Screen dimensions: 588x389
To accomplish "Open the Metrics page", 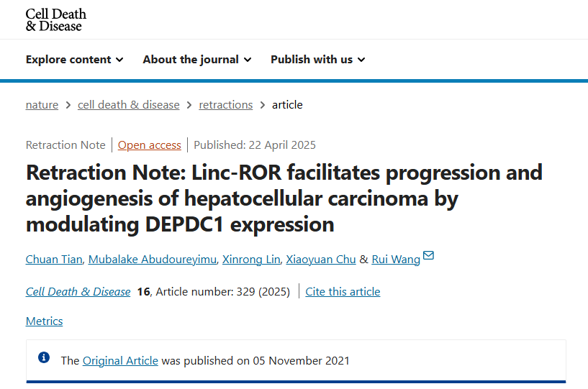I will point(44,321).
